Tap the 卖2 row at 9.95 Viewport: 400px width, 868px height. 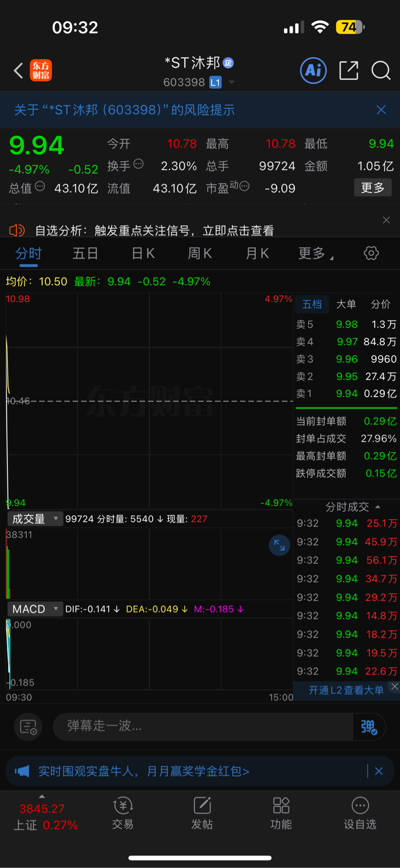point(346,376)
